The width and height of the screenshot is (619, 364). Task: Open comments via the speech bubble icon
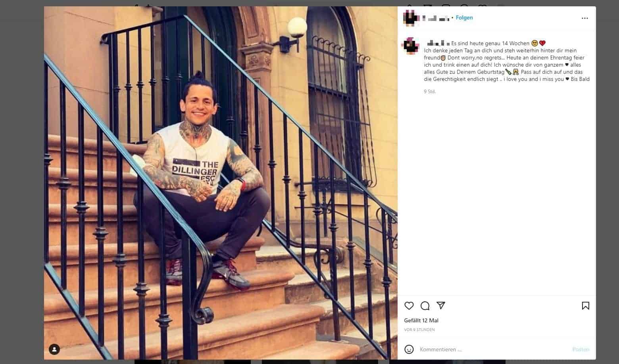point(425,306)
